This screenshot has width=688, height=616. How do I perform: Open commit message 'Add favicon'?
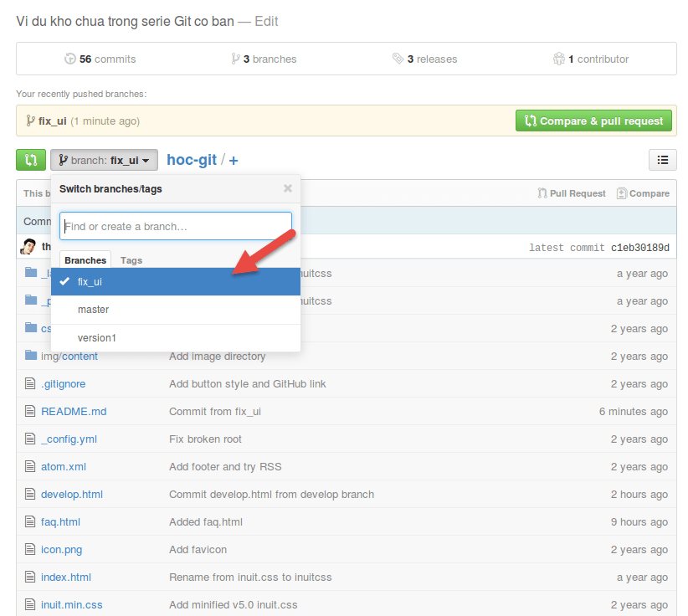tap(198, 550)
